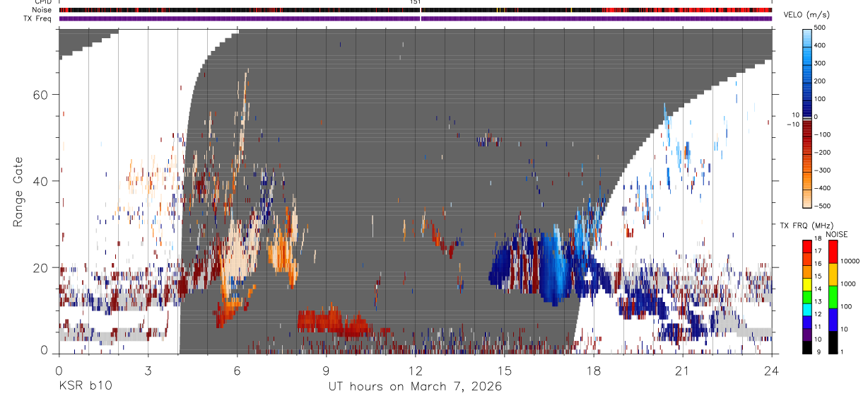Click the 'Range Gate' y-axis label
Image resolution: width=868 pixels, height=401 pixels.
pos(18,191)
